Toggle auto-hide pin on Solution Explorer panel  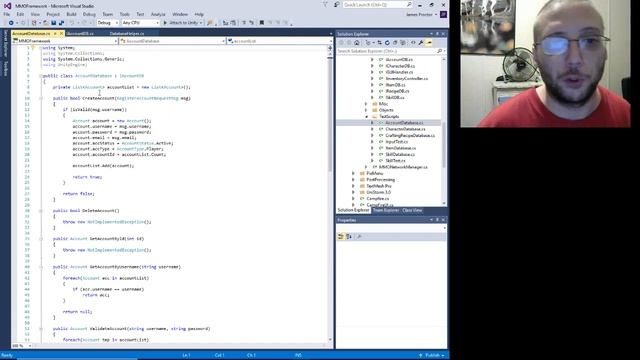coord(437,34)
